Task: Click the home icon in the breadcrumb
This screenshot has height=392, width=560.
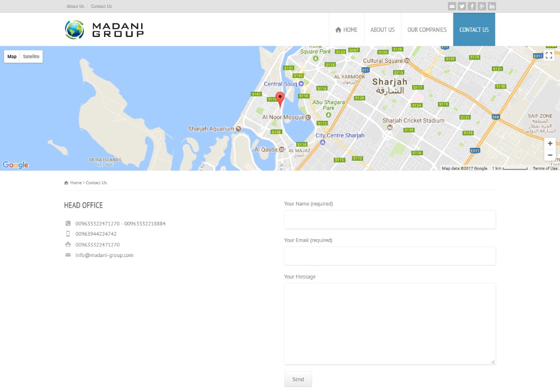Action: [x=66, y=183]
